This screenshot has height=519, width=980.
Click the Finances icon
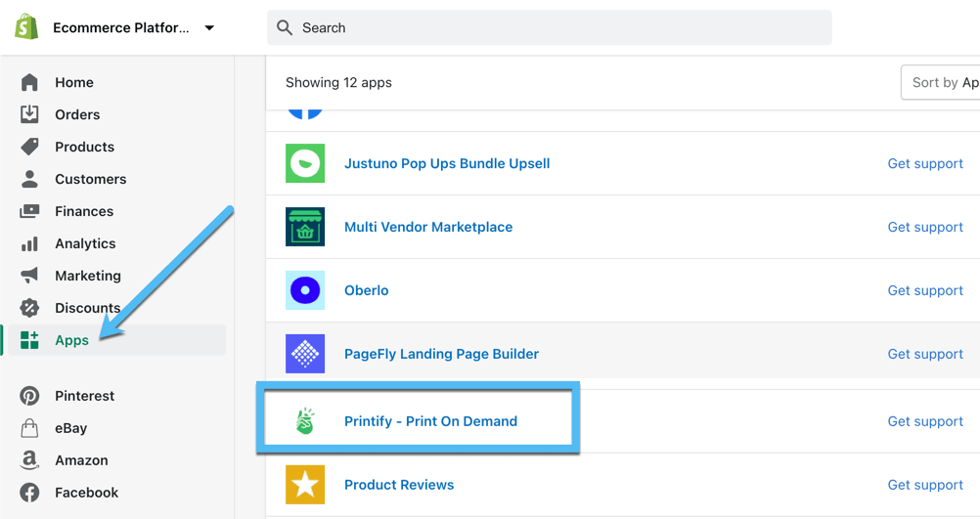click(29, 211)
